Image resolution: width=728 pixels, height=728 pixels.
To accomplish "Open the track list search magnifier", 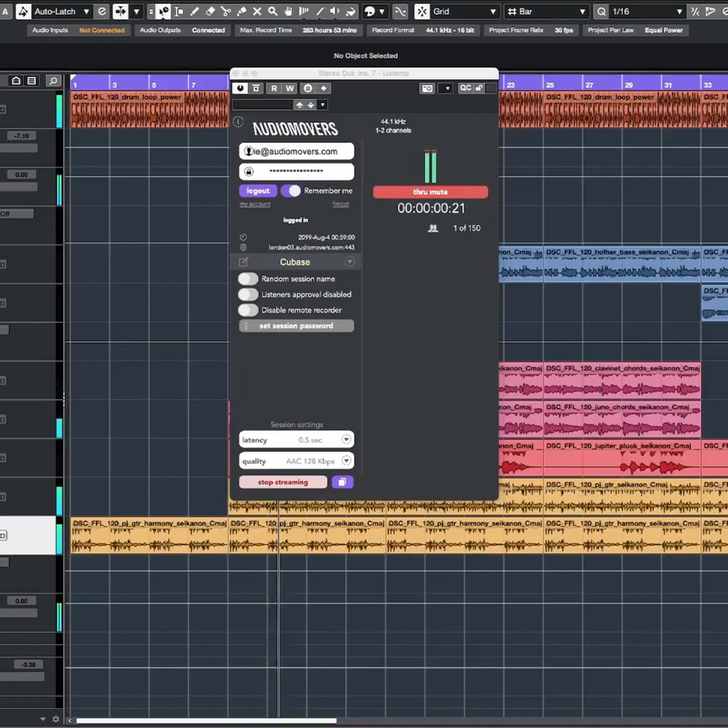I will (53, 81).
